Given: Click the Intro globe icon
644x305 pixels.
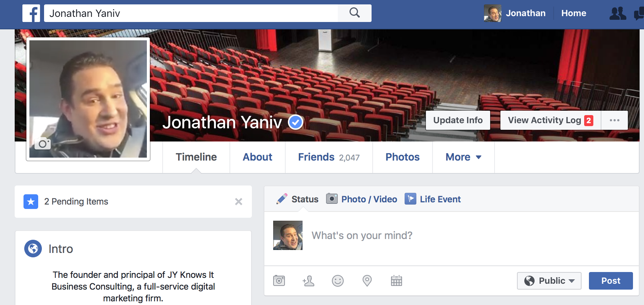Looking at the screenshot, I should (x=33, y=249).
